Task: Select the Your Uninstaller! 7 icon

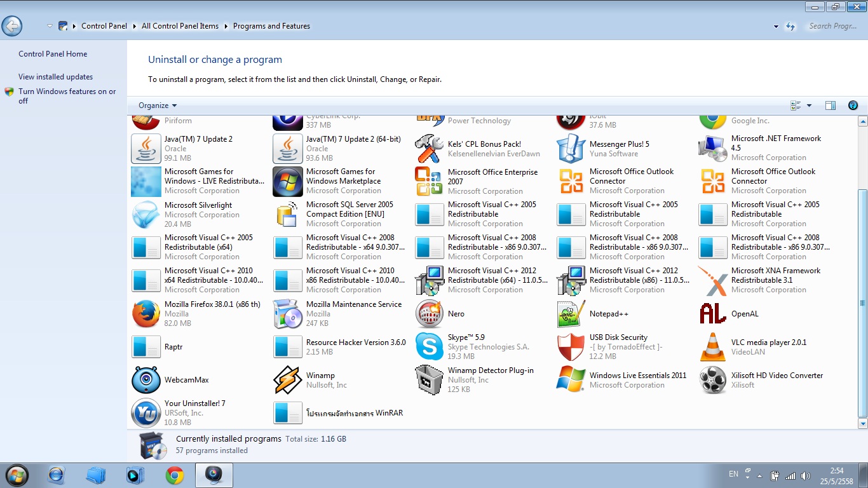Action: 146,413
